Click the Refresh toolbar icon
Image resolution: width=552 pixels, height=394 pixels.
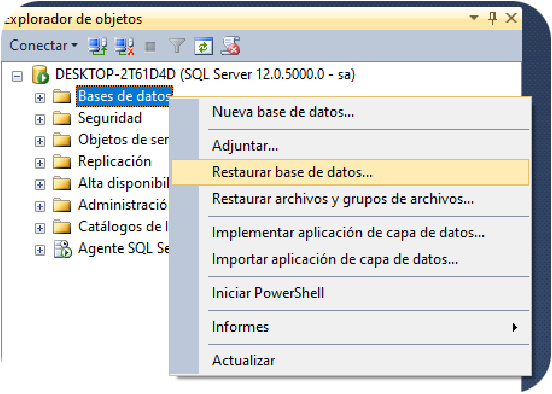tap(203, 46)
